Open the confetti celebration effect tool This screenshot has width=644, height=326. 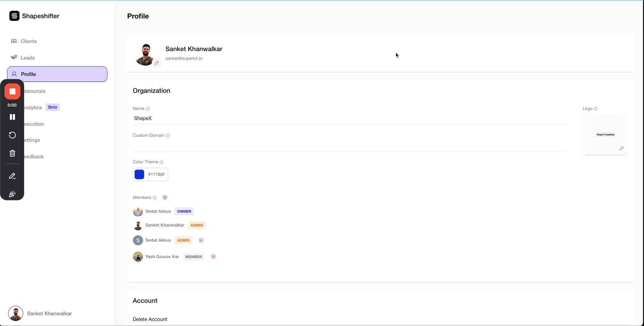pos(12,194)
